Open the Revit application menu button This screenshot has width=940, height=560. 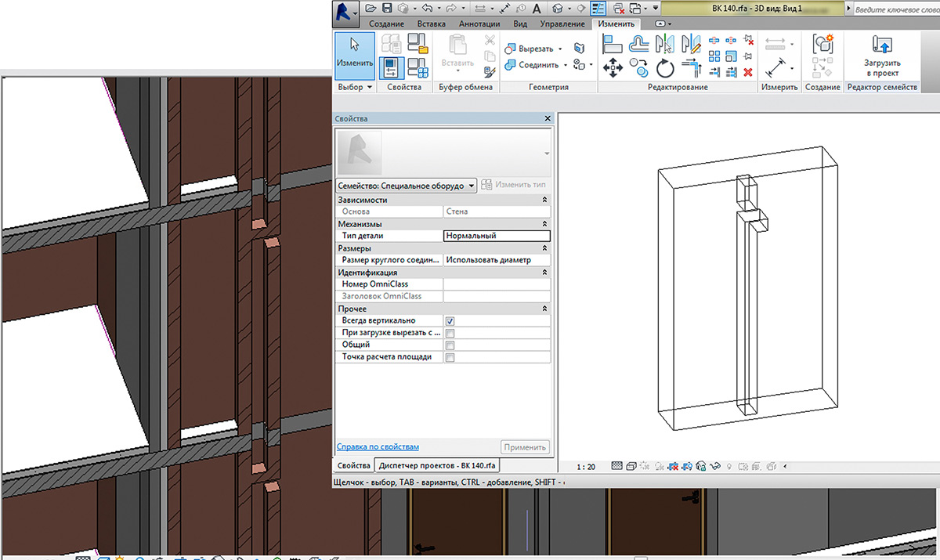[345, 13]
